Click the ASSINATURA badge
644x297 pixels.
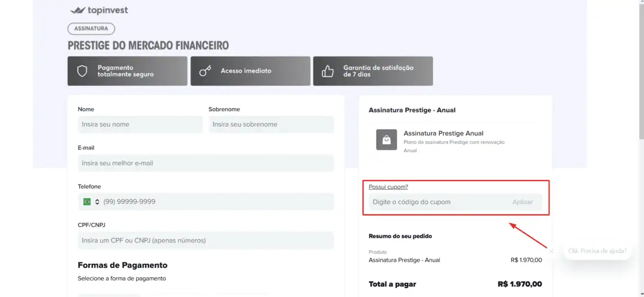point(91,29)
